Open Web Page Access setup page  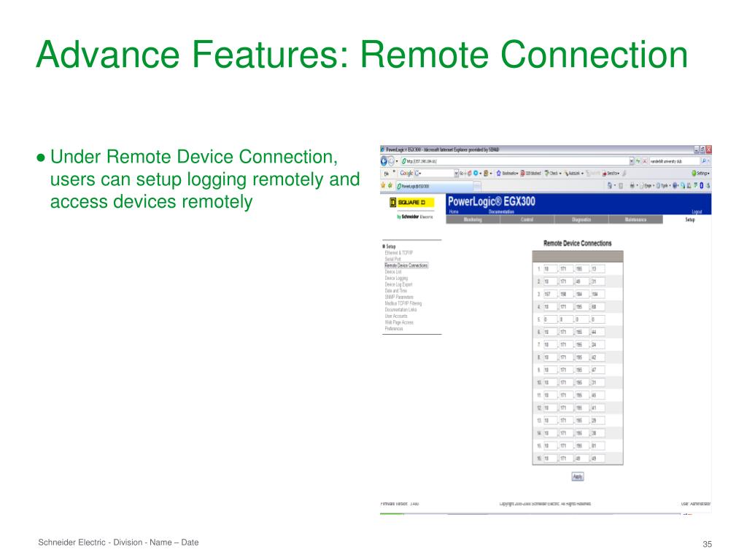coord(399,322)
